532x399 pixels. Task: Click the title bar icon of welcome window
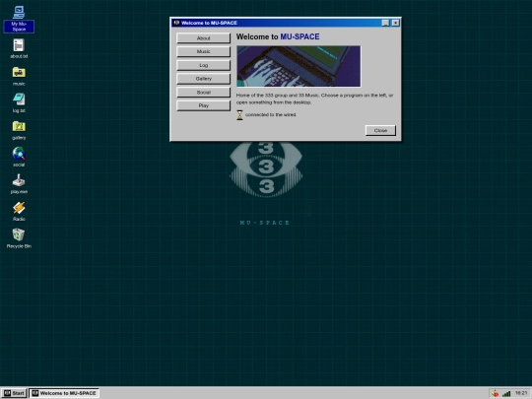[176, 23]
